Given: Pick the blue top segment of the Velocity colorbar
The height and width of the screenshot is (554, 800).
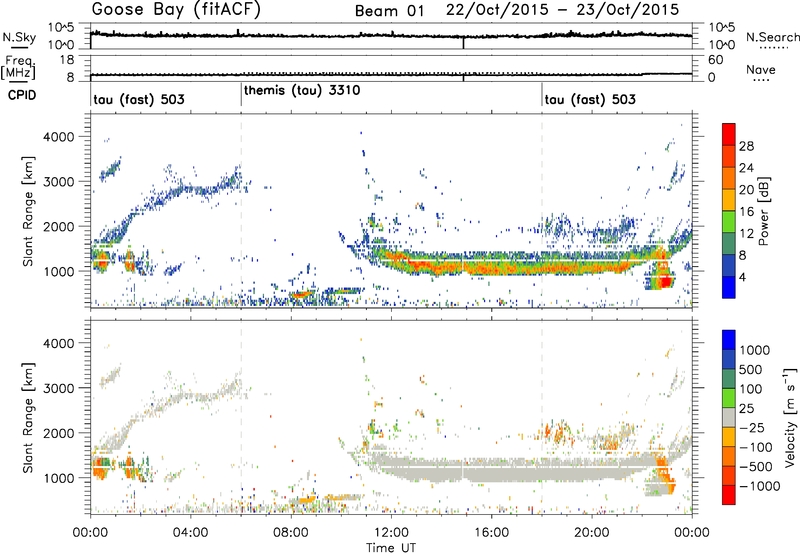Looking at the screenshot, I should pos(729,340).
